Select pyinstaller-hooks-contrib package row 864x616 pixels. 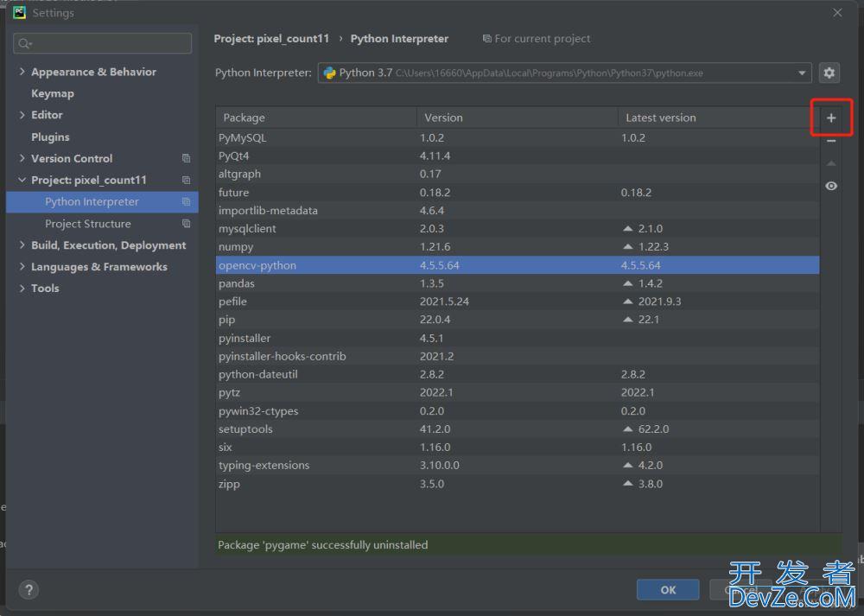point(518,356)
